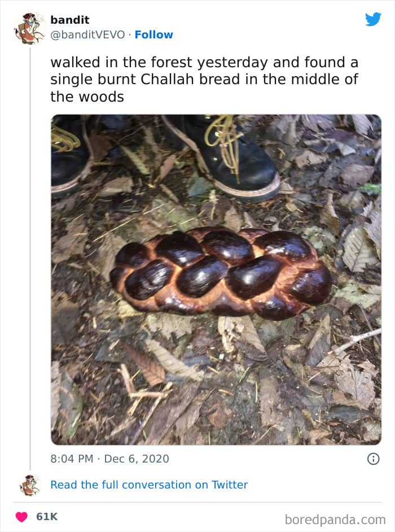Click small avatar beside the conversation link
This screenshot has width=395, height=532.
coord(29,485)
